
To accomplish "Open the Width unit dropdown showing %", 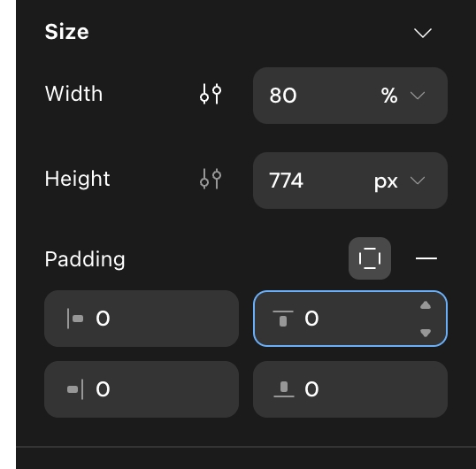I will pos(403,96).
